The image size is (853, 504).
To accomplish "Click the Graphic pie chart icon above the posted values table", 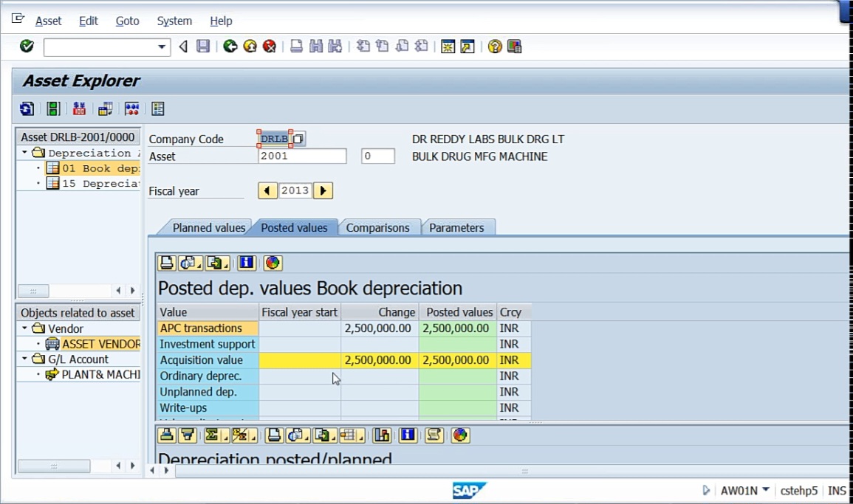I will pyautogui.click(x=273, y=263).
